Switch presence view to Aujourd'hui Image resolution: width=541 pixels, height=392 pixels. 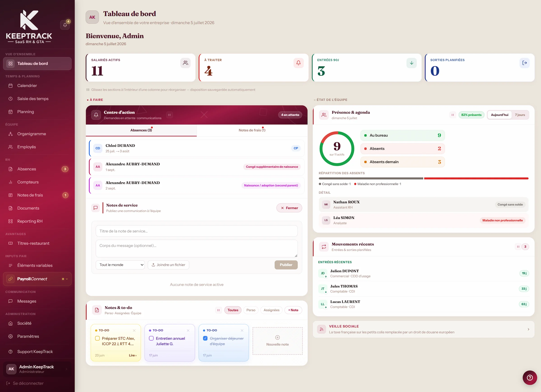(500, 115)
